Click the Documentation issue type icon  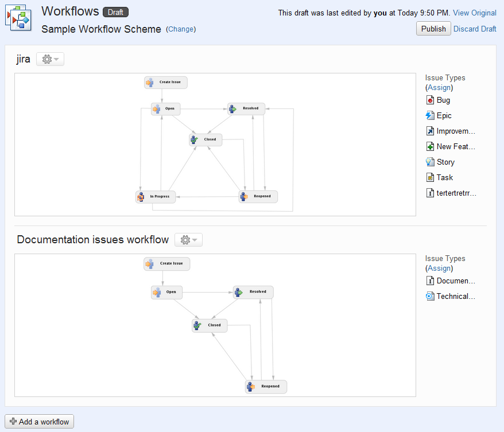(x=430, y=281)
